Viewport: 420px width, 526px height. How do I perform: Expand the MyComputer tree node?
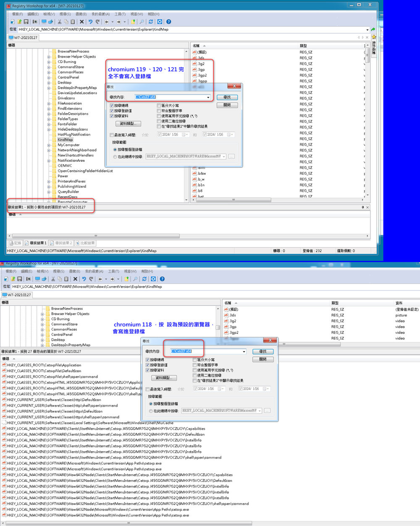click(x=49, y=145)
